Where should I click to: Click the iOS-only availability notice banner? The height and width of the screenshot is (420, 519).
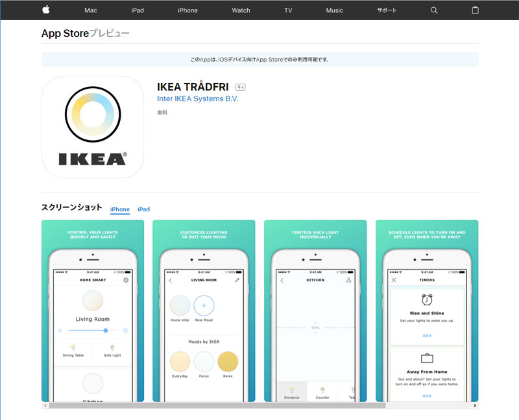tap(260, 60)
